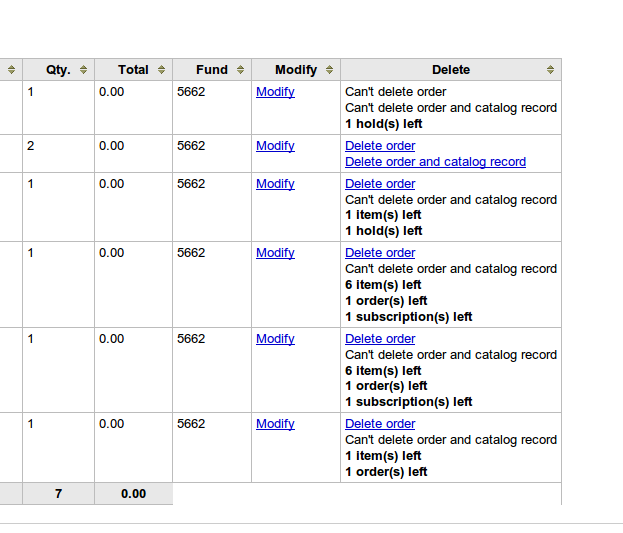Modify second order showing 1 subscription(s) left
The image size is (623, 533).
click(x=275, y=339)
